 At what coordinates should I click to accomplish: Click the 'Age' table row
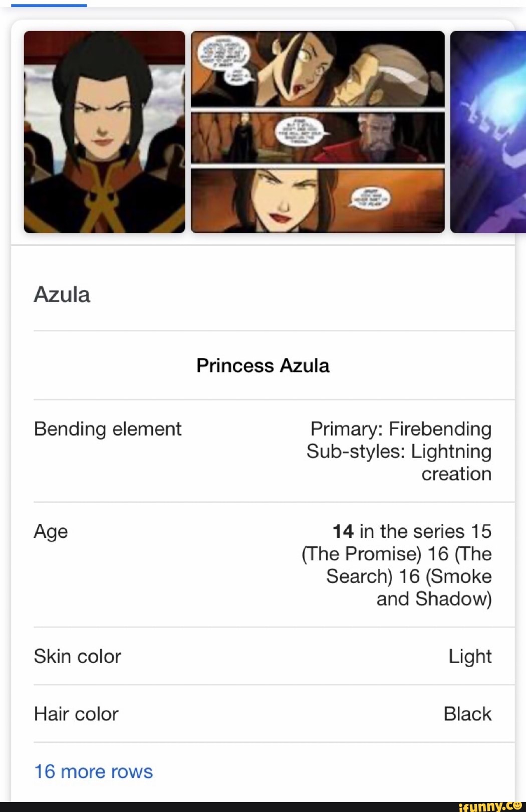point(50,531)
